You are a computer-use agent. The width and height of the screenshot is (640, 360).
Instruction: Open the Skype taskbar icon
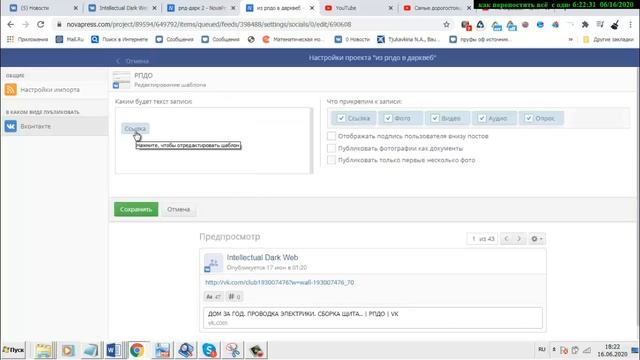coord(209,350)
